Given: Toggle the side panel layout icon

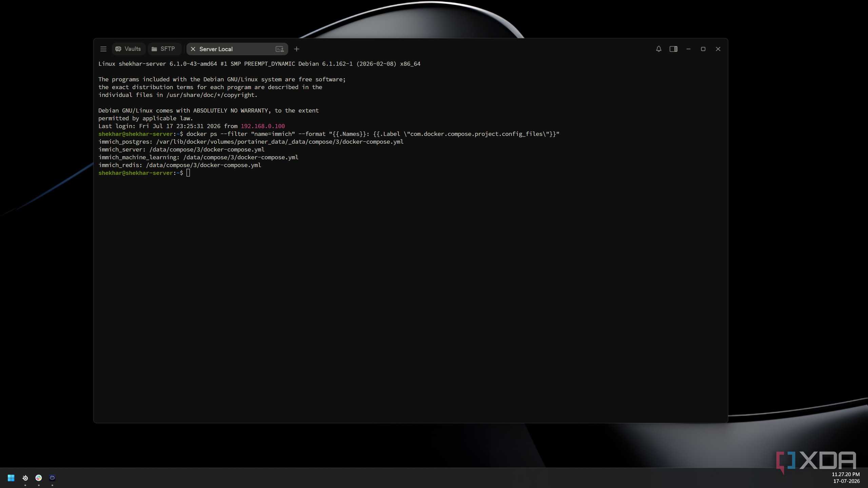Looking at the screenshot, I should pos(673,49).
